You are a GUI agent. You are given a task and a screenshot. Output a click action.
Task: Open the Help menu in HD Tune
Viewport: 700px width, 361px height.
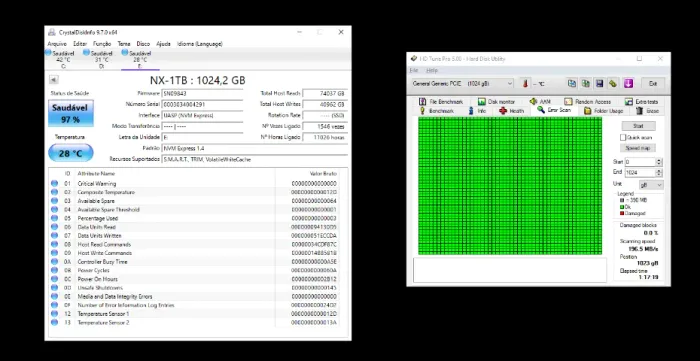[432, 71]
